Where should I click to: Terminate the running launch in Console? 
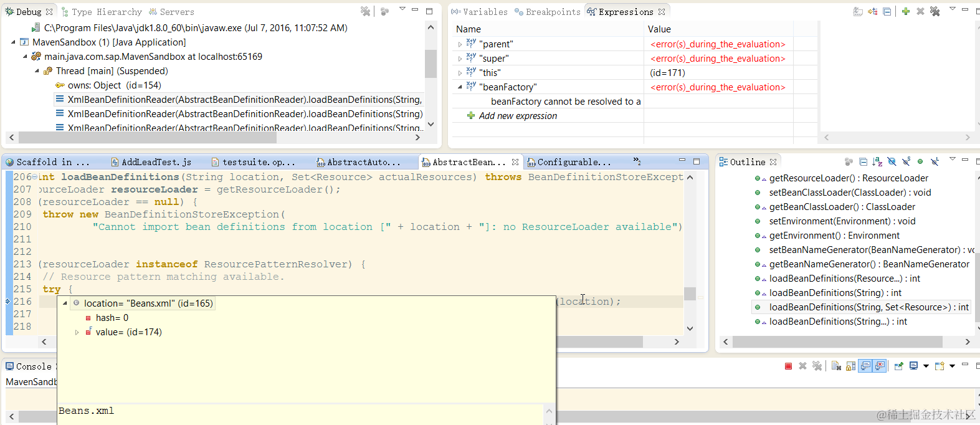(x=788, y=366)
